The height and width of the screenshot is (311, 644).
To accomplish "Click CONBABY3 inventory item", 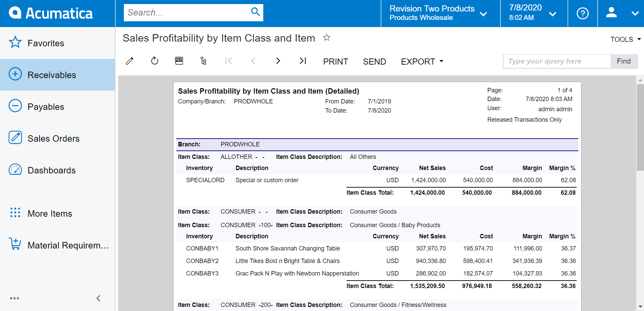I will [202, 273].
